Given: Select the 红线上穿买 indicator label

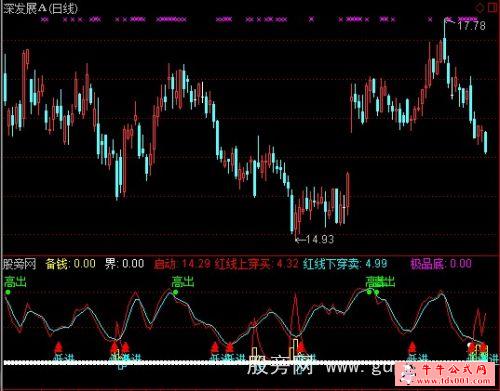Looking at the screenshot, I should [257, 264].
